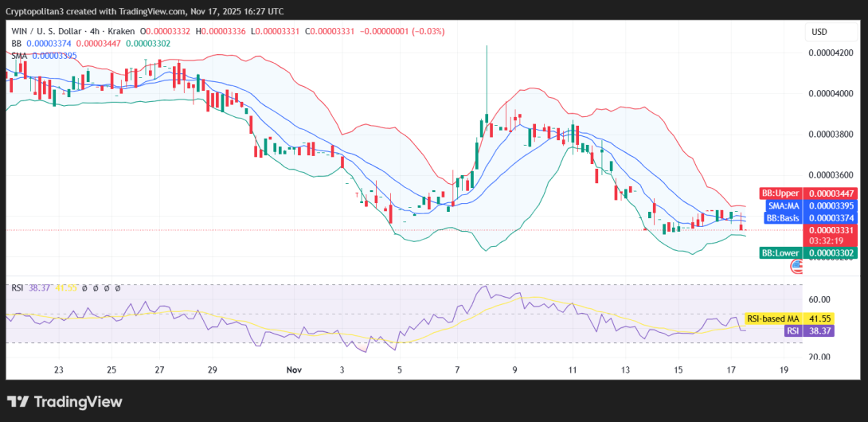Image resolution: width=868 pixels, height=422 pixels.
Task: Click the SMA:MA blue price label
Action: point(782,205)
